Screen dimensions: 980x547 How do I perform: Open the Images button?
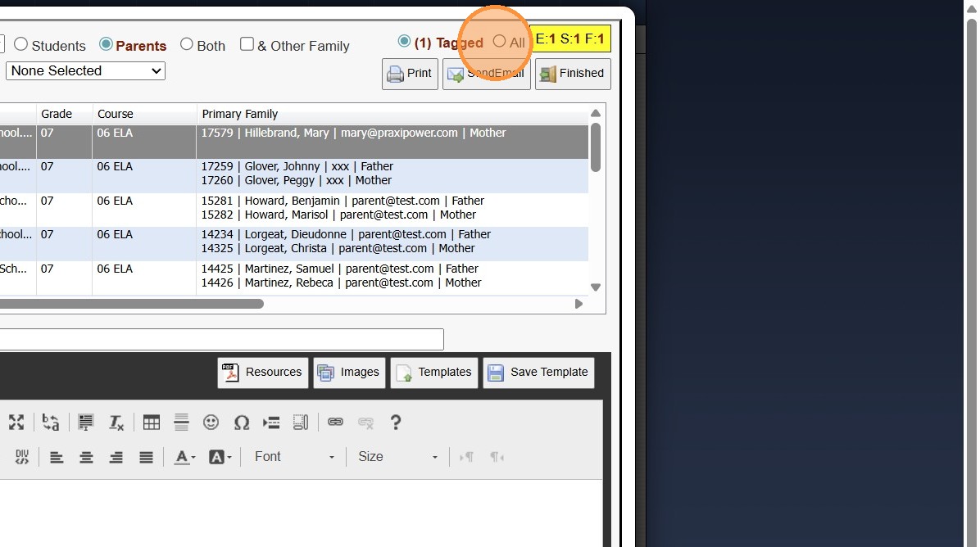tap(349, 373)
